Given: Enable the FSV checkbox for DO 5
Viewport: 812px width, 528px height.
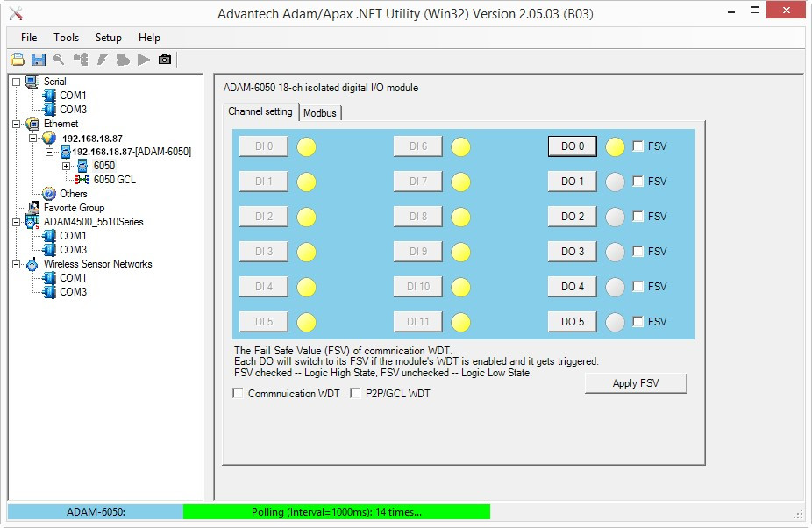Looking at the screenshot, I should coord(638,322).
